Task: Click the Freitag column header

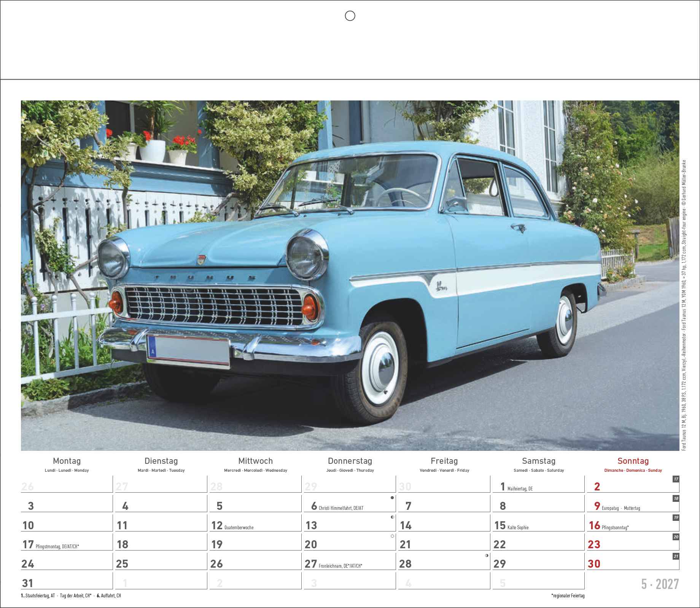Action: click(x=444, y=461)
